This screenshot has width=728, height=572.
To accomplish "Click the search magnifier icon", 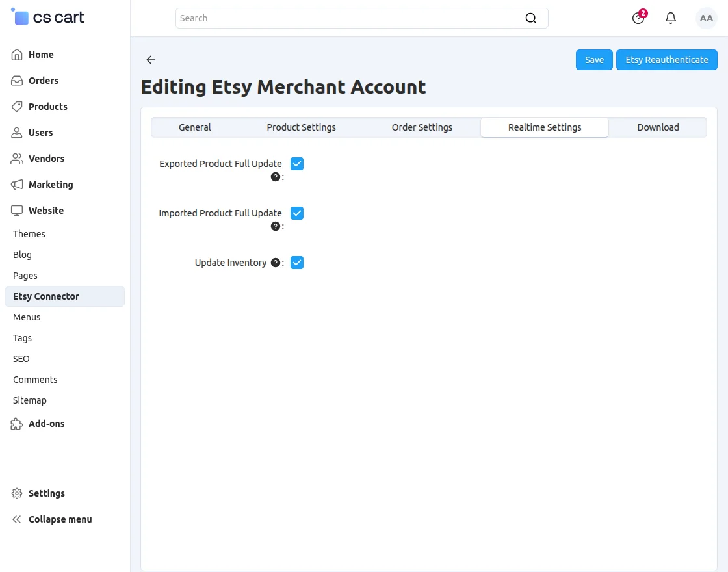I will tap(530, 18).
